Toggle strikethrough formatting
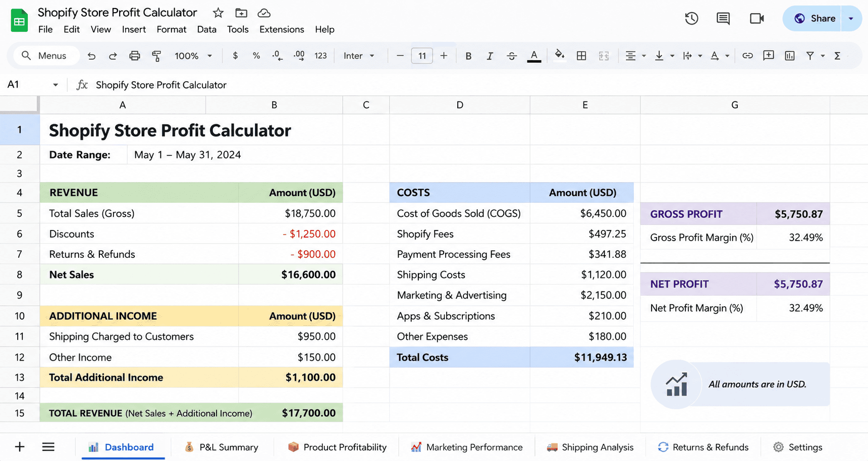The width and height of the screenshot is (868, 461). (512, 56)
